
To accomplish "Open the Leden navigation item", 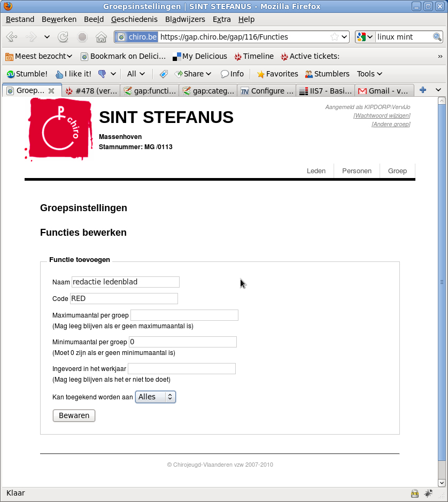I will tap(316, 171).
